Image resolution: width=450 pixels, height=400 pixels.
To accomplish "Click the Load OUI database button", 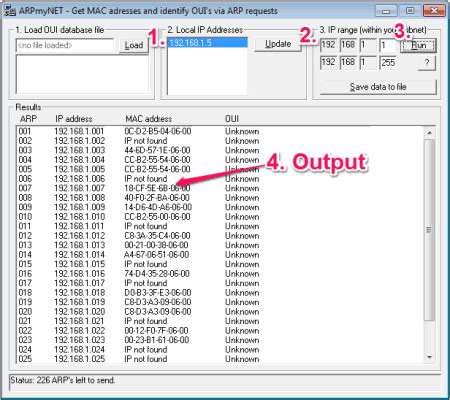I will [x=134, y=45].
